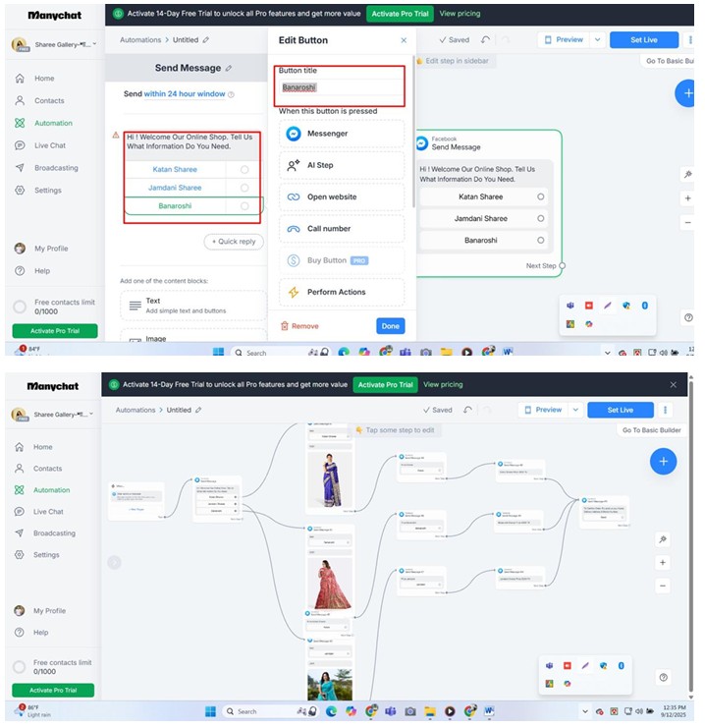Select the Call number phone icon
705x728 pixels.
tap(293, 229)
